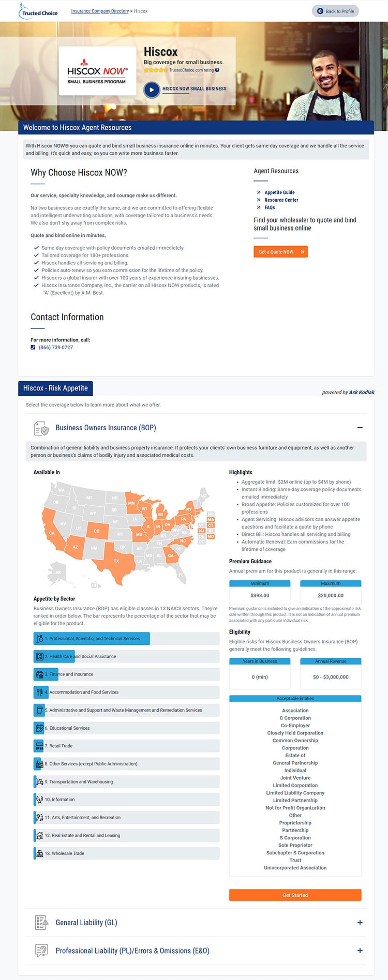Click the Back to Profile button

[x=335, y=11]
